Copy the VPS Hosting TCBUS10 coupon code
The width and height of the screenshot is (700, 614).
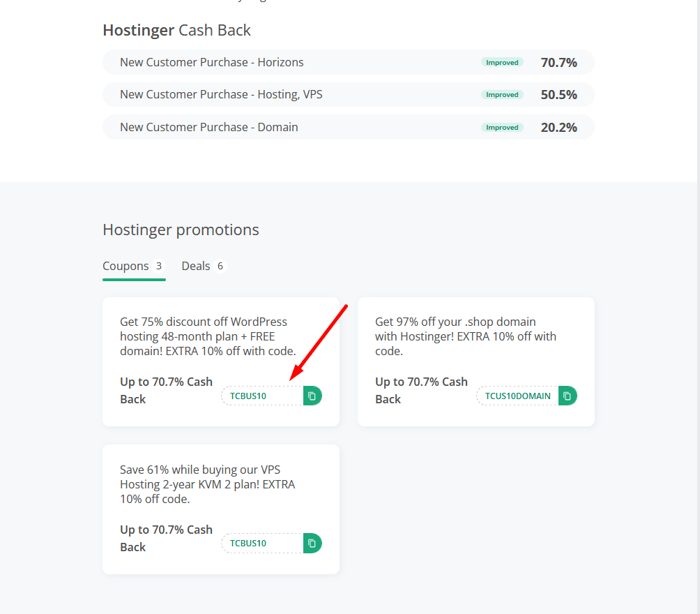click(312, 543)
